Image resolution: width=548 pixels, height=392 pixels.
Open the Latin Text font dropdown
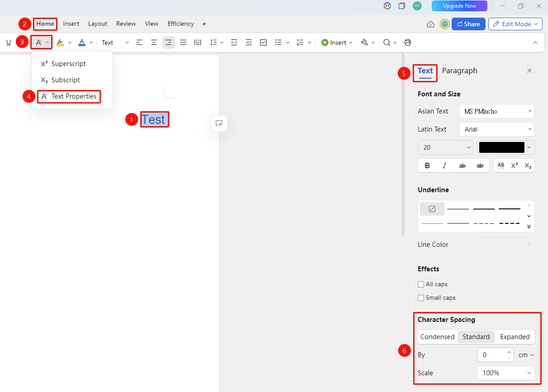point(497,129)
